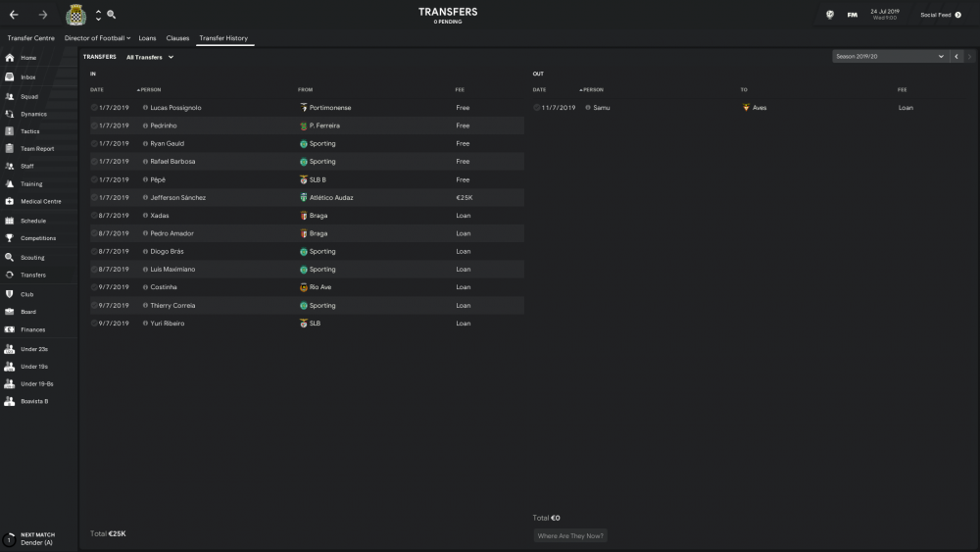Click info icon next to Samu

[x=587, y=108]
